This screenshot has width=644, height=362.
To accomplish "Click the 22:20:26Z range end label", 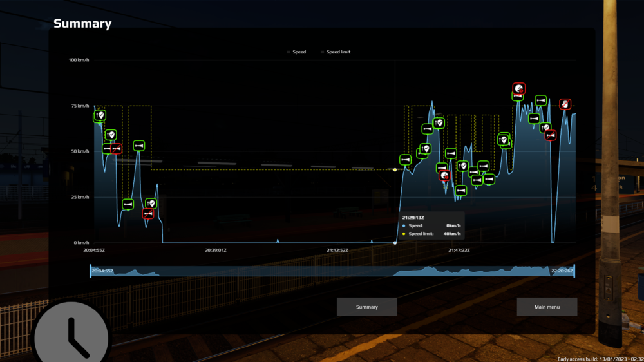I will point(562,271).
